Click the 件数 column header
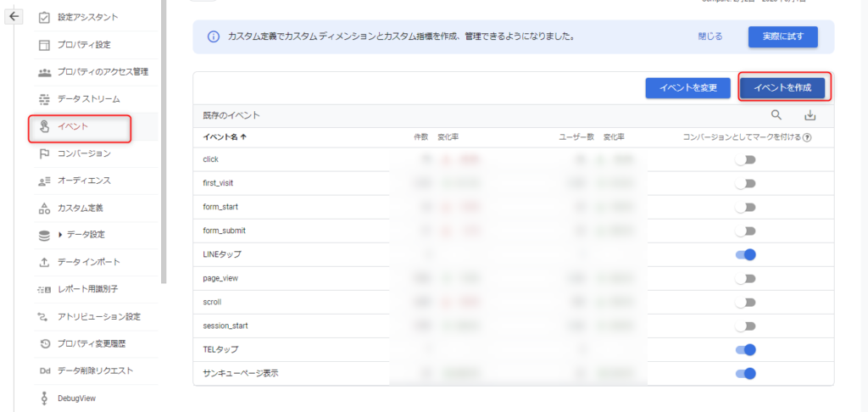The height and width of the screenshot is (412, 868). point(421,138)
